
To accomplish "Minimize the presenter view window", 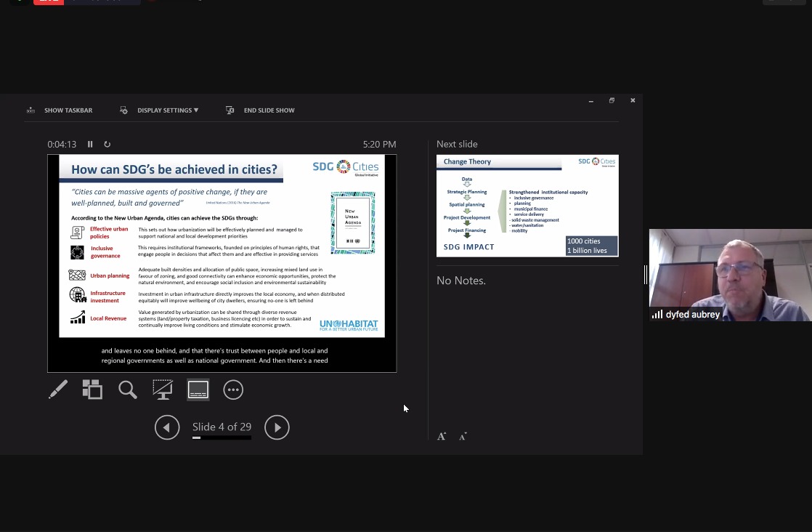I will [591, 100].
